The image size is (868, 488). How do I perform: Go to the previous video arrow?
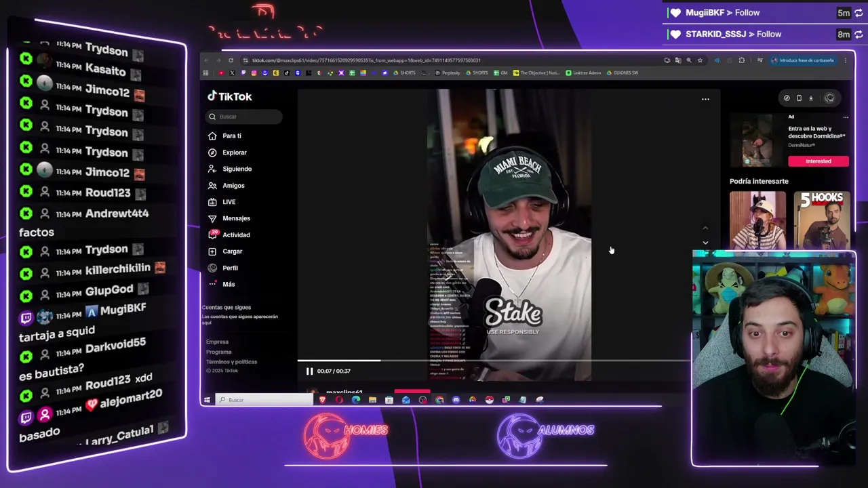[705, 228]
